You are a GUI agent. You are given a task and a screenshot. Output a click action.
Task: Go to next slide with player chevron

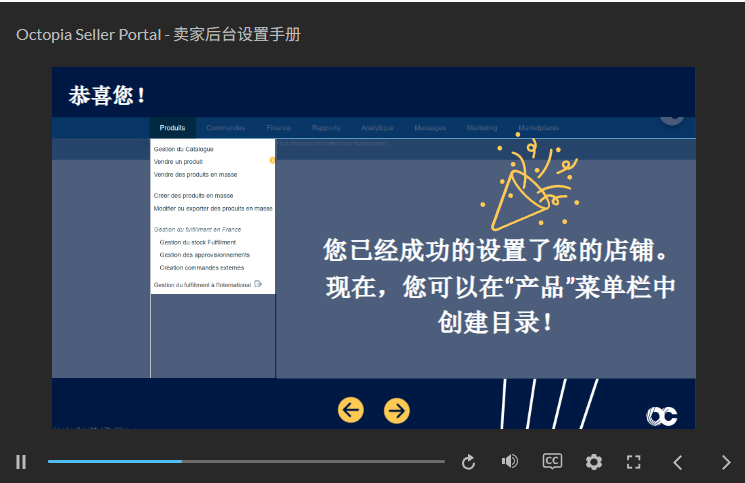726,462
